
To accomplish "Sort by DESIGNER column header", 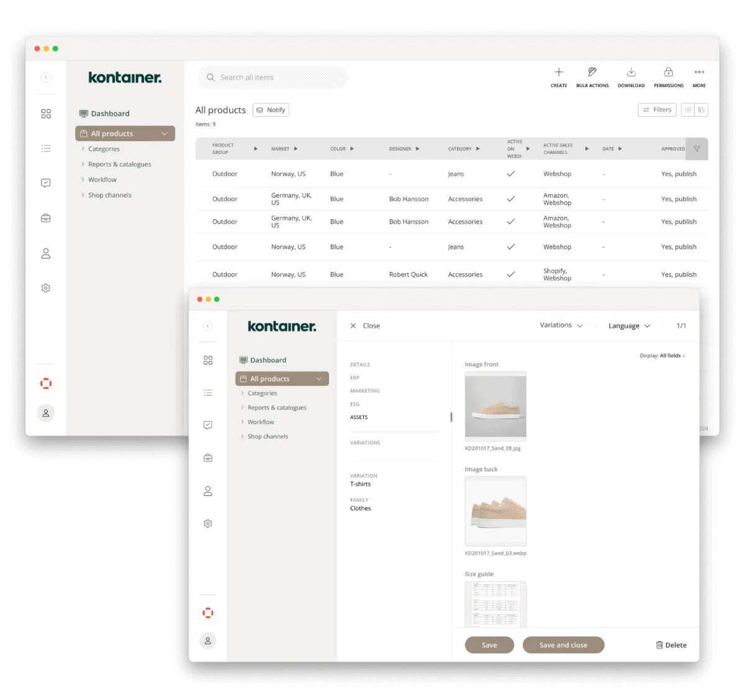I will pos(404,149).
